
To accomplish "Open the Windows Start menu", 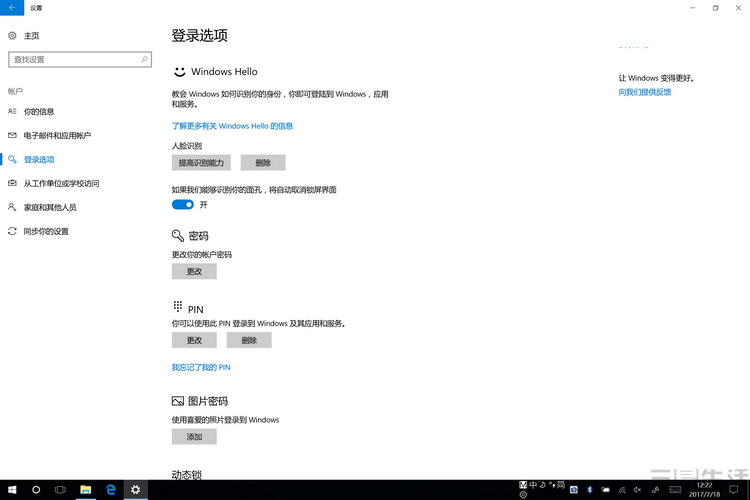I will [x=12, y=489].
